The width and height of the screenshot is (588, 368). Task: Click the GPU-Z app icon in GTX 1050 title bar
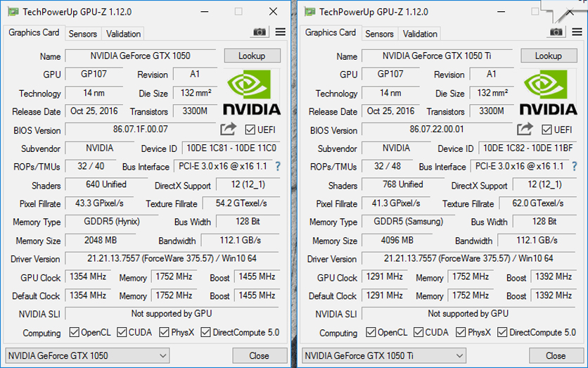pos(13,12)
